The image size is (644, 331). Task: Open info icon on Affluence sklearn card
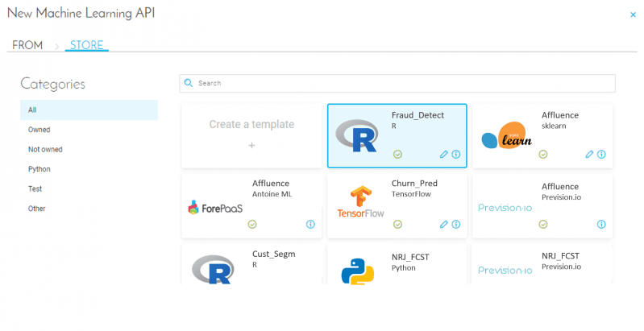click(x=601, y=155)
